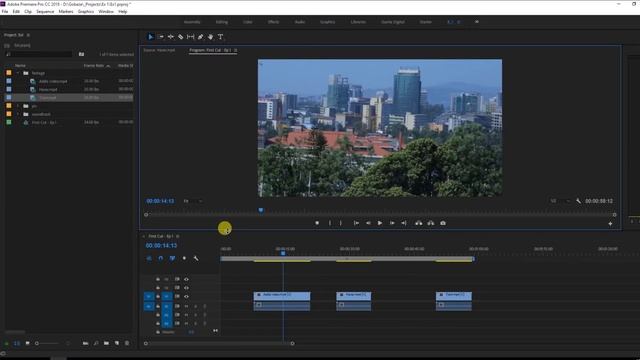Click the timeline current timecode
This screenshot has width=640, height=360.
pyautogui.click(x=161, y=245)
